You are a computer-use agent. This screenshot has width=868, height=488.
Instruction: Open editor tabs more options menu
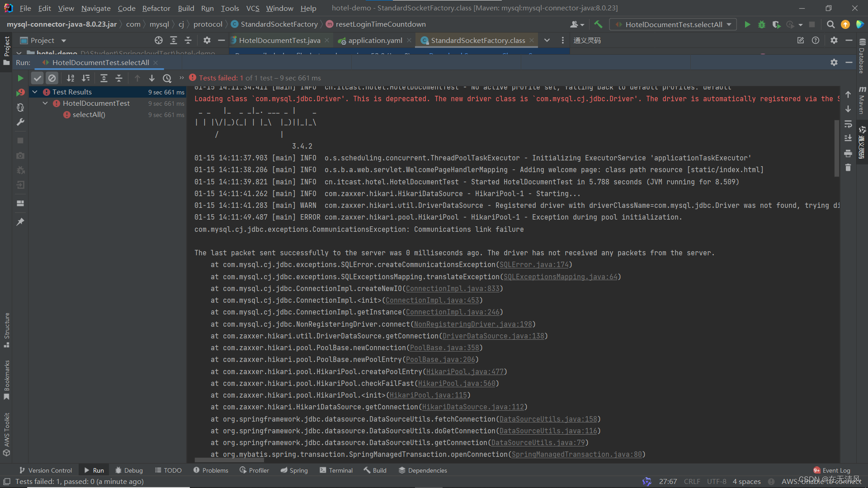562,40
